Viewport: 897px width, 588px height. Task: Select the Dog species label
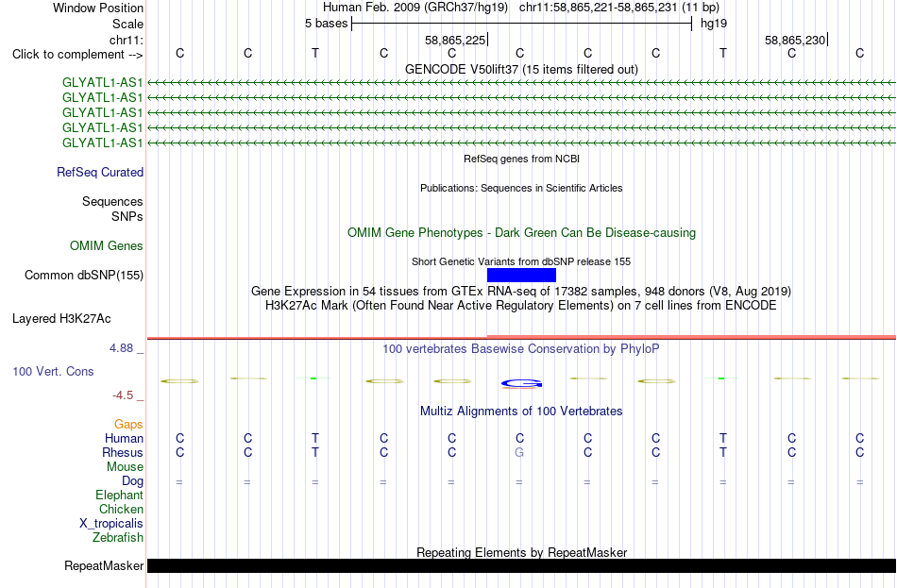(x=132, y=481)
